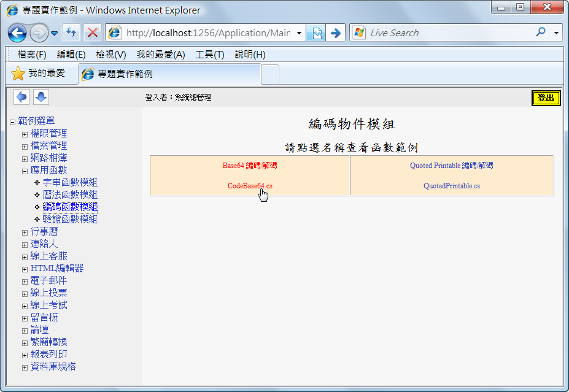Expand the 繁簡轉換 tree node

[x=25, y=343]
